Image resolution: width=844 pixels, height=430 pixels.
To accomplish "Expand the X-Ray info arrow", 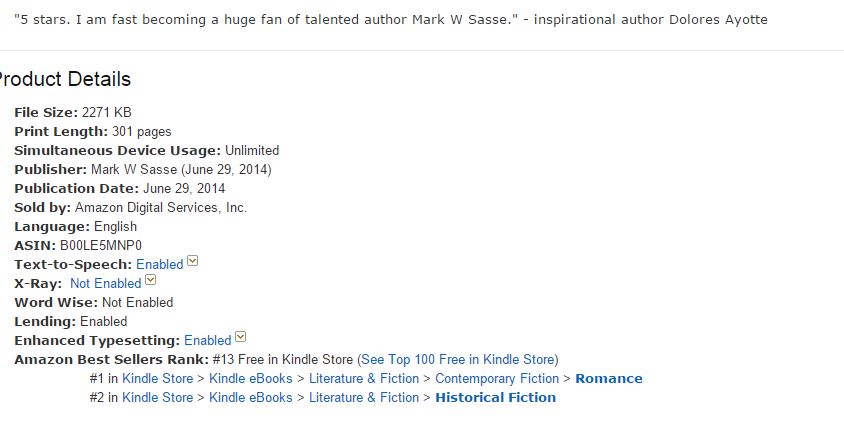I will (151, 282).
